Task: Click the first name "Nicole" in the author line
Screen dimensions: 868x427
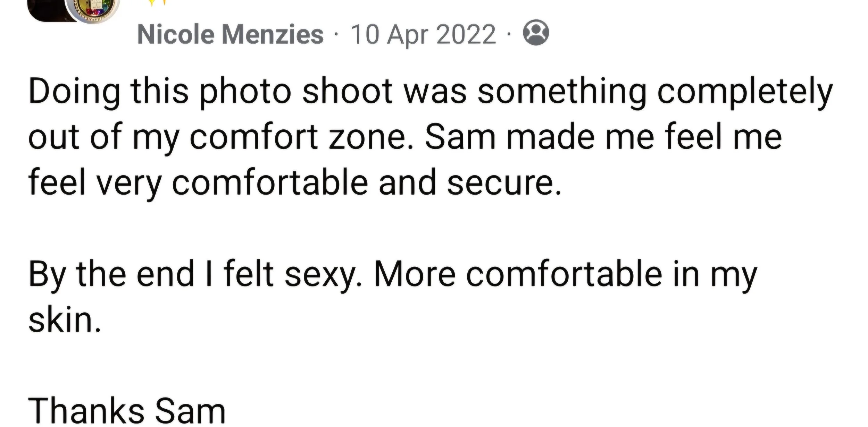Action: pyautogui.click(x=176, y=35)
